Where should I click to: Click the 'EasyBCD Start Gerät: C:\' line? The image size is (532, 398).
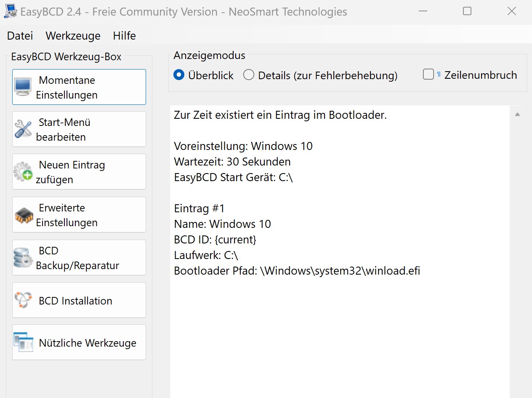point(233,177)
